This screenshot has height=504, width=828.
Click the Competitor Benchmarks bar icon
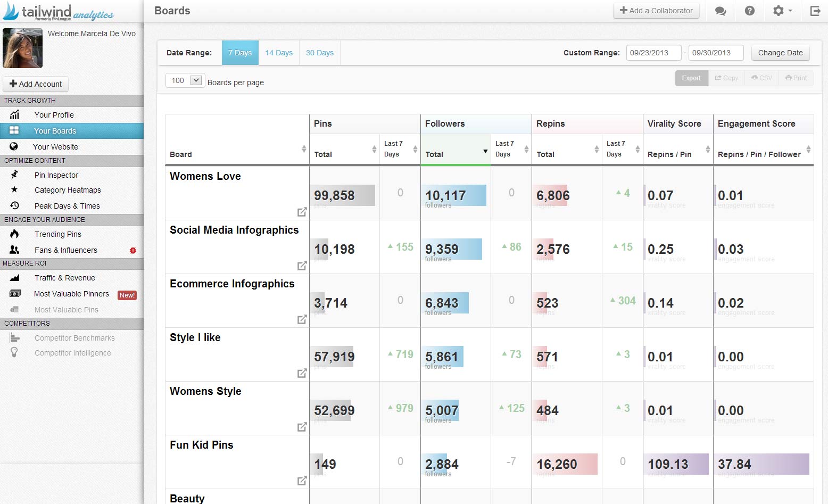pyautogui.click(x=14, y=337)
